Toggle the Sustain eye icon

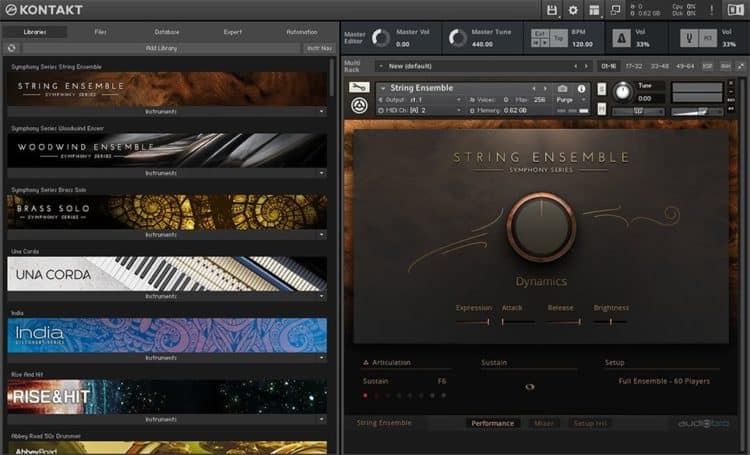point(529,387)
